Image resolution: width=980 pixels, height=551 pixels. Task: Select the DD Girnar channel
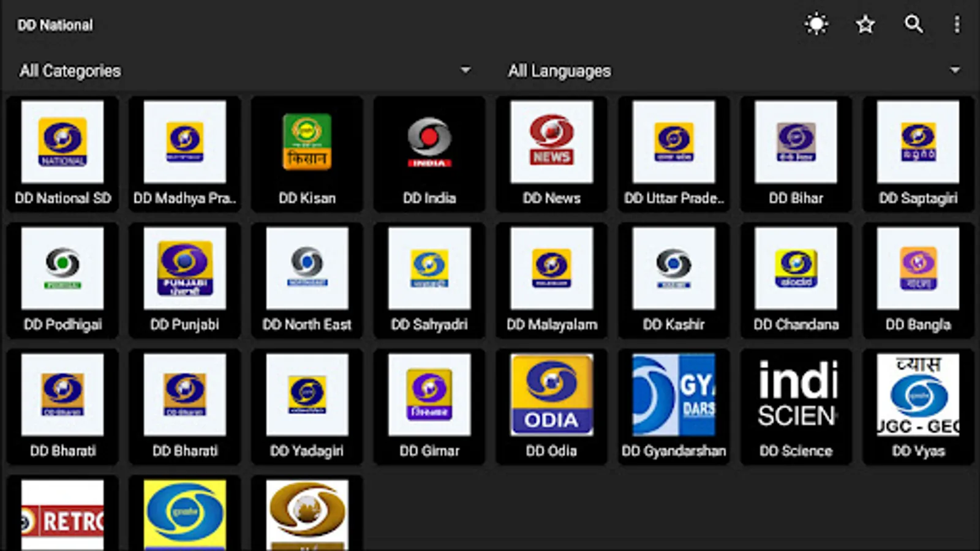[429, 407]
